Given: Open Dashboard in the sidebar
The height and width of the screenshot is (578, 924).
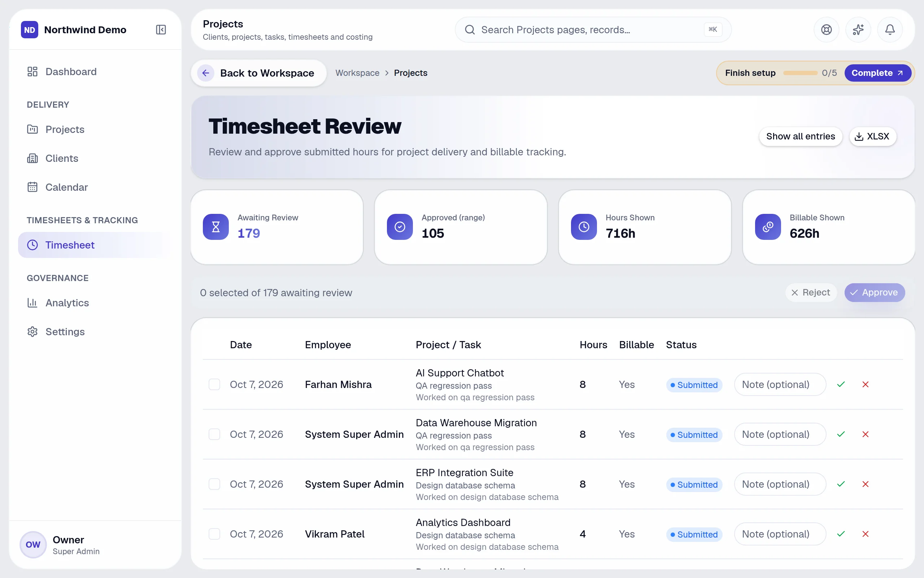Looking at the screenshot, I should point(95,72).
